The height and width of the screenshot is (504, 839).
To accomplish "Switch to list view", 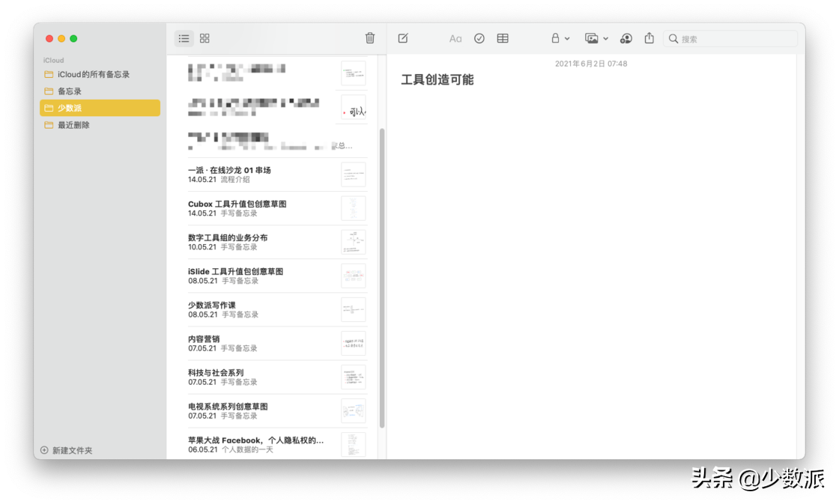I will point(184,38).
